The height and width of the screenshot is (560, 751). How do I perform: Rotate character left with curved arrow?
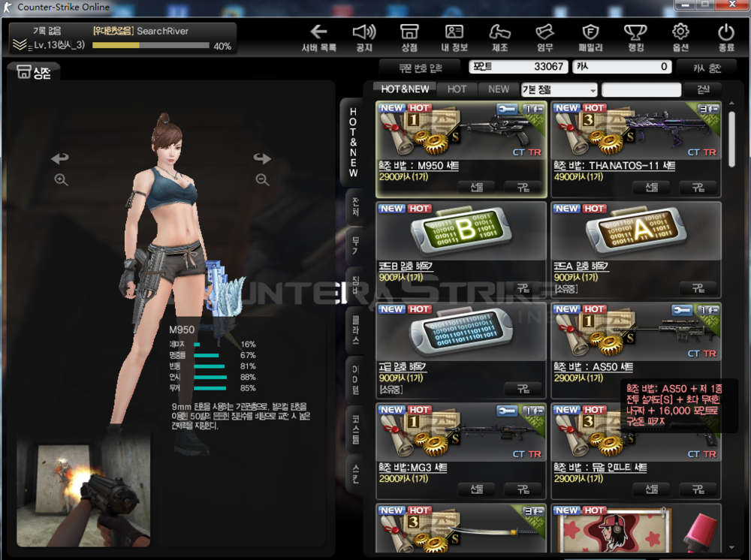60,158
